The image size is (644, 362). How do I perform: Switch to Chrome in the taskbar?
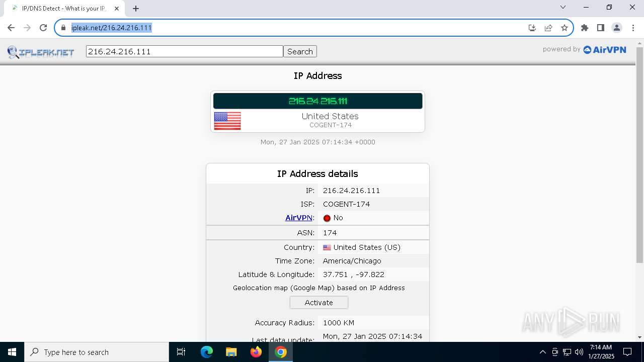point(281,352)
